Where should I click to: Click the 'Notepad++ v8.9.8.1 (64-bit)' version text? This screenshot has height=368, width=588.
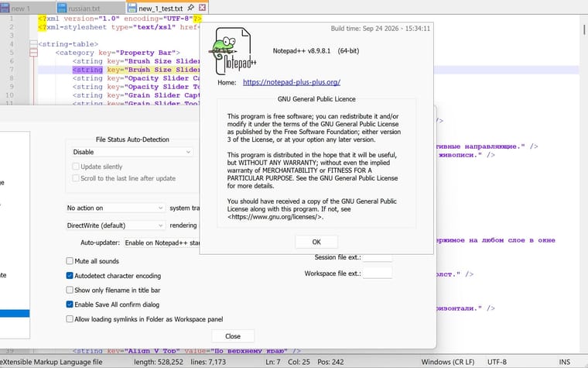316,50
